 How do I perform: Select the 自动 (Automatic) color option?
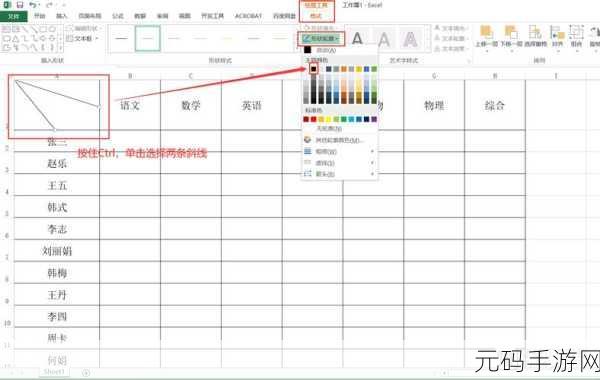[326, 50]
